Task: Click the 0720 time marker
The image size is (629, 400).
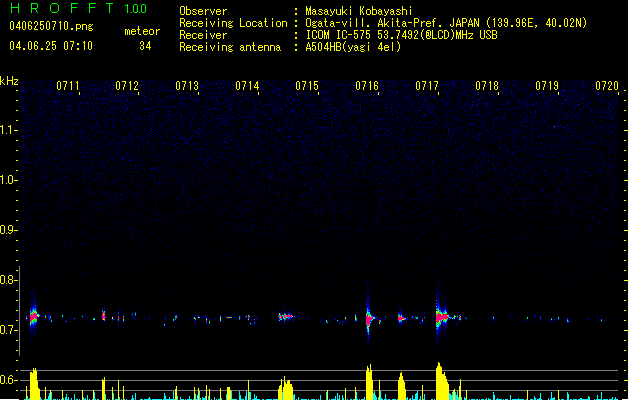Action: 607,86
